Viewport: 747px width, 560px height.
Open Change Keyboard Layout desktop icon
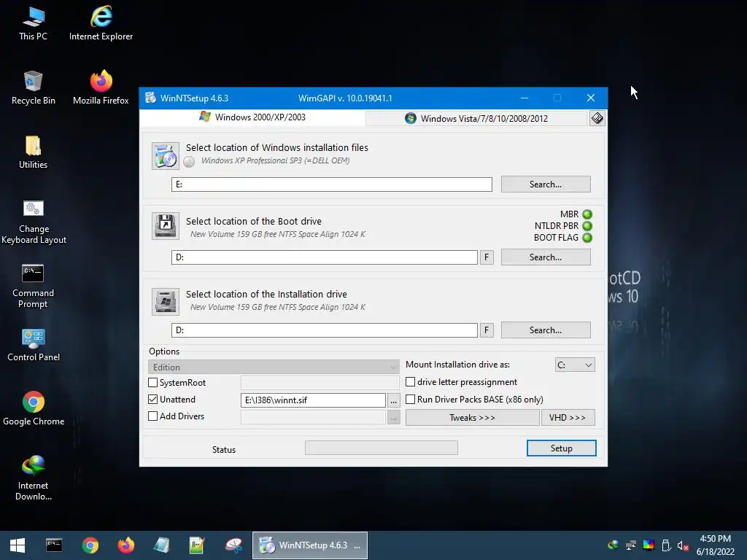(34, 222)
